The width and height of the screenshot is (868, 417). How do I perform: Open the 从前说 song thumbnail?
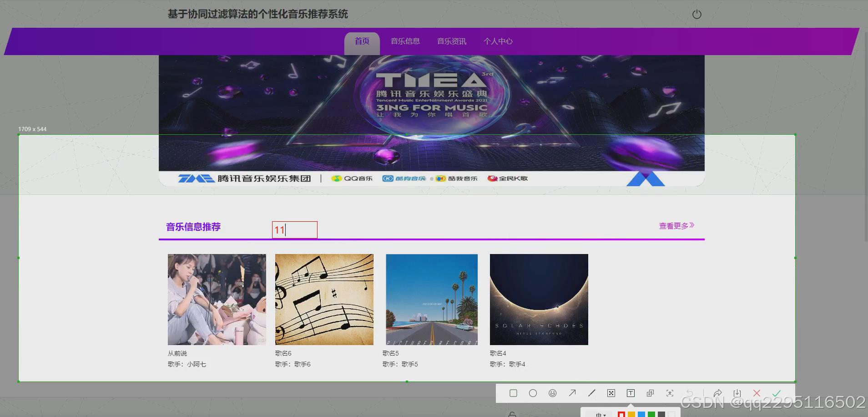pyautogui.click(x=217, y=300)
